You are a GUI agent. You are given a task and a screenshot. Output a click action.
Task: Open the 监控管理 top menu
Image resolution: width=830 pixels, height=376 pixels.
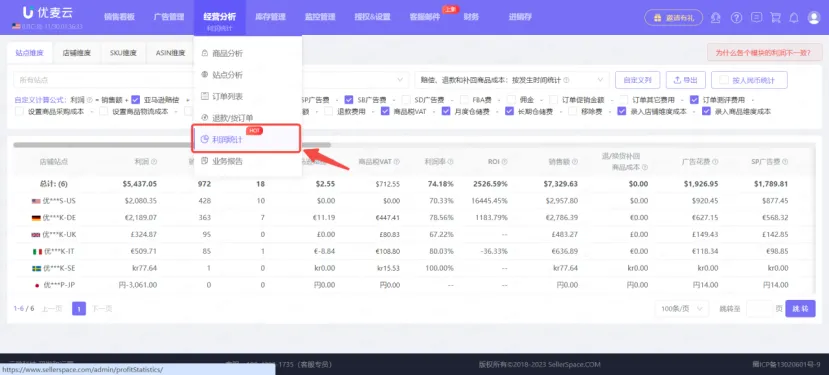click(x=320, y=17)
